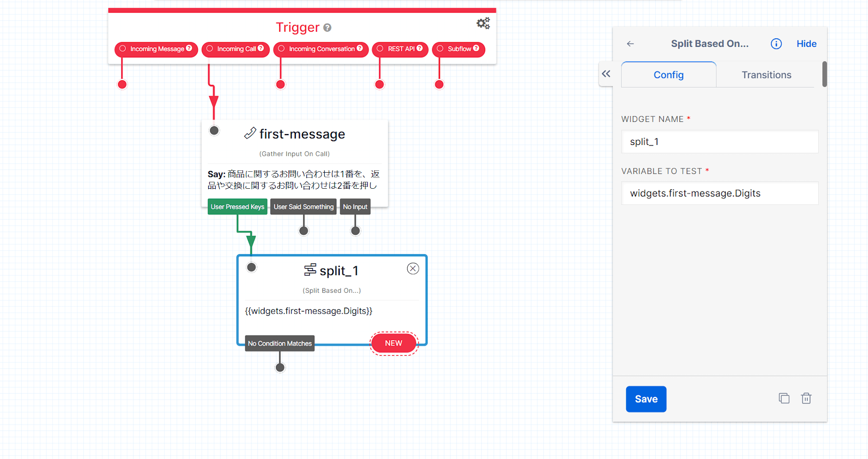This screenshot has width=868, height=459.
Task: Select the REST API trigger pill
Action: [400, 49]
